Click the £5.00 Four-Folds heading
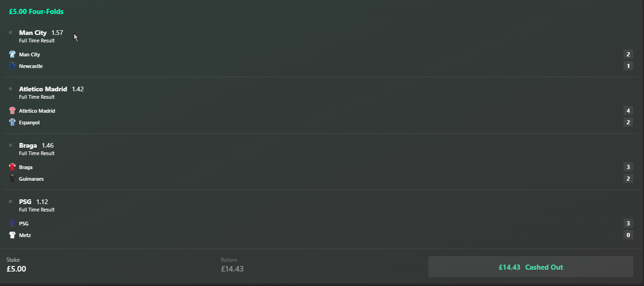The image size is (644, 286). 36,12
